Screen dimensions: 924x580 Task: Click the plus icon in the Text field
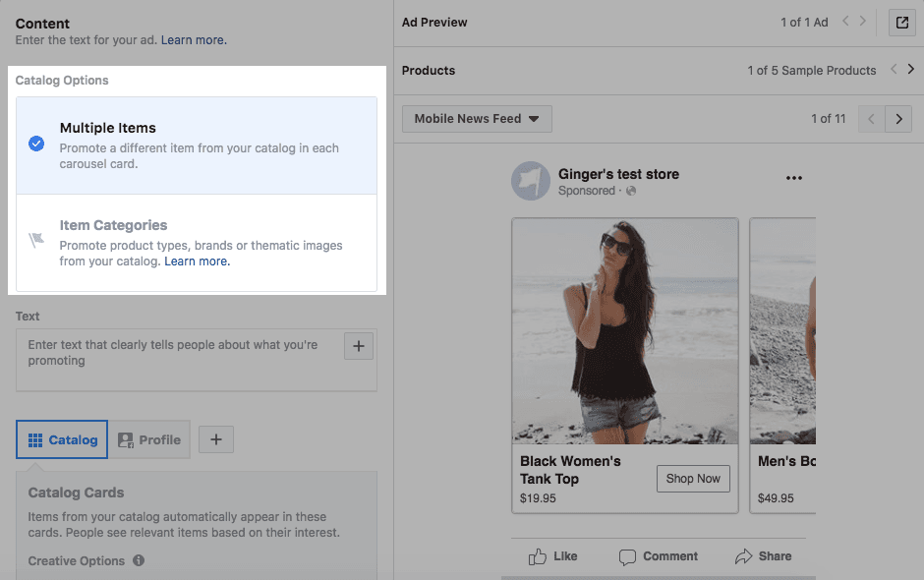[x=359, y=346]
